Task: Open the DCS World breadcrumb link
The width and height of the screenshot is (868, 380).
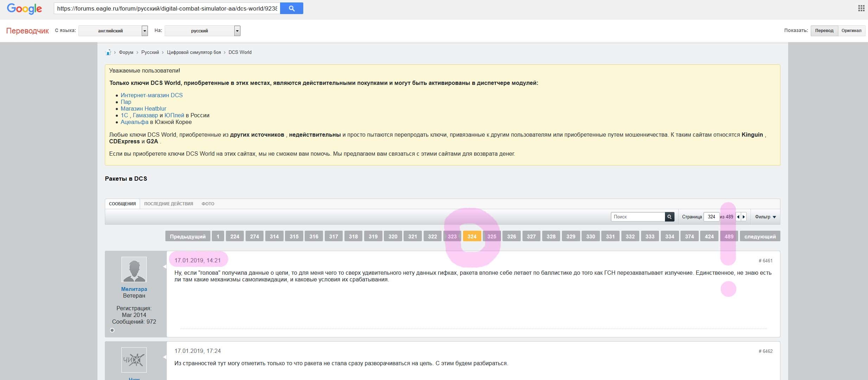Action: pos(240,52)
